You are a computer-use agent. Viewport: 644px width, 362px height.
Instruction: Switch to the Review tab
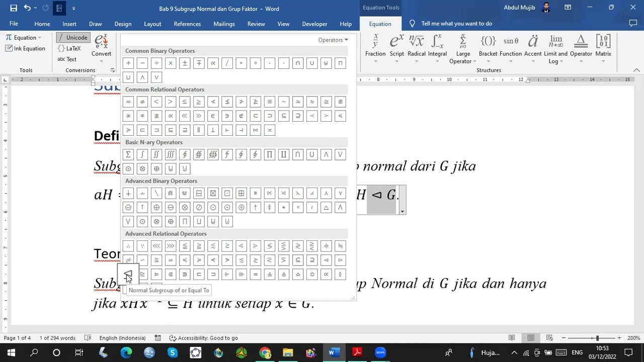[x=256, y=24]
